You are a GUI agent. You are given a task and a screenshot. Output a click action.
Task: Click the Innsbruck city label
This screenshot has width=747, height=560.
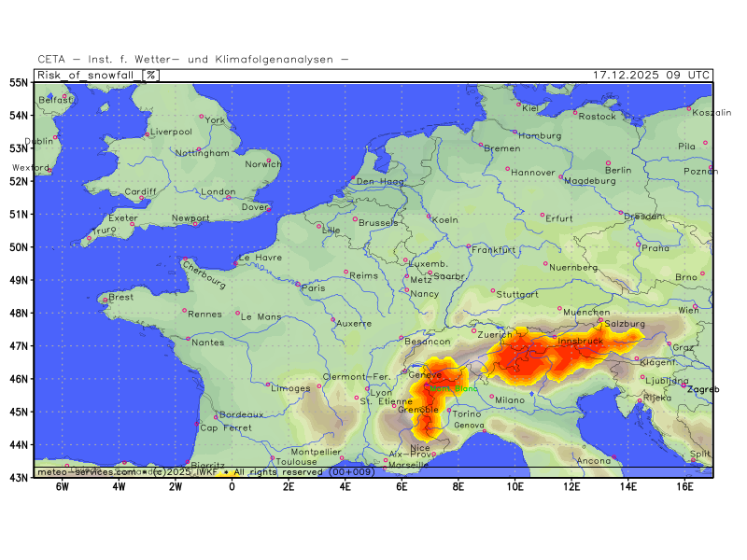581,342
